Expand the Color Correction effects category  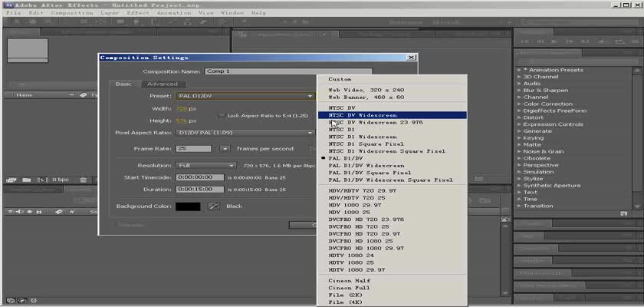(x=520, y=104)
